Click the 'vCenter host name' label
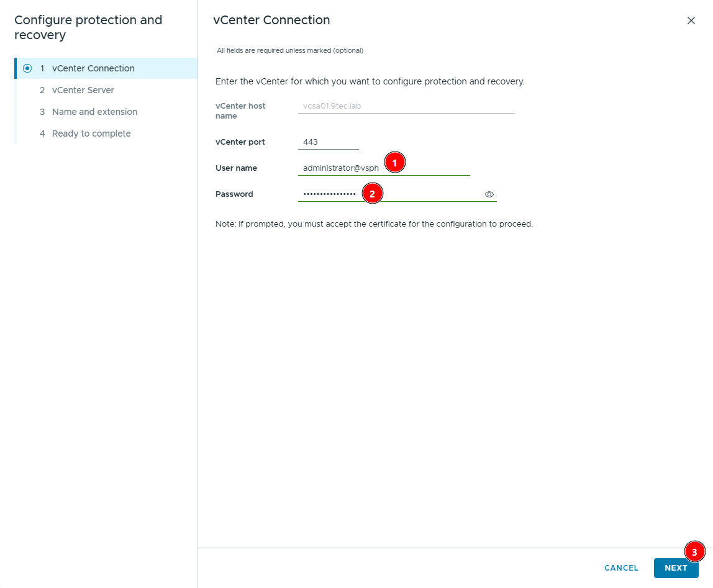The width and height of the screenshot is (713, 588). point(240,111)
